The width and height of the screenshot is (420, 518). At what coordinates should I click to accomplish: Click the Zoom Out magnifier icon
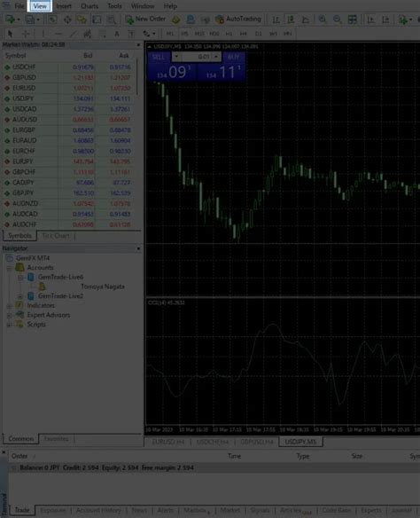point(338,20)
